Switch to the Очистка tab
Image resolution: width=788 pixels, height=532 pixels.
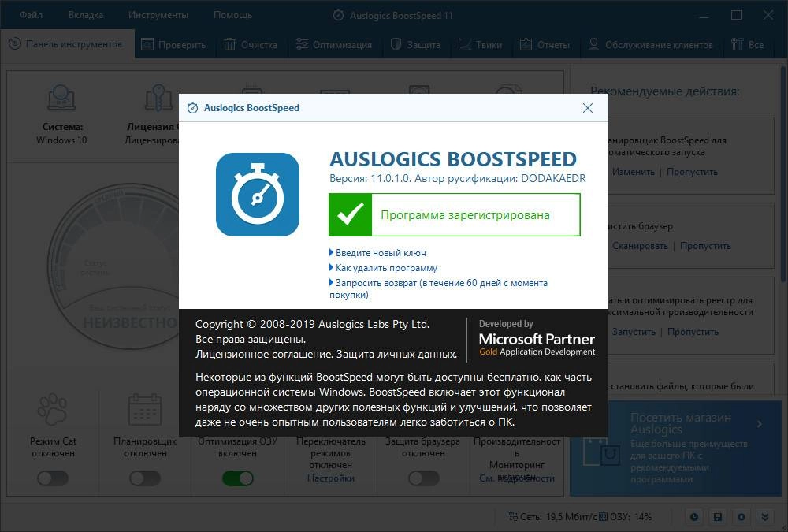(251, 45)
